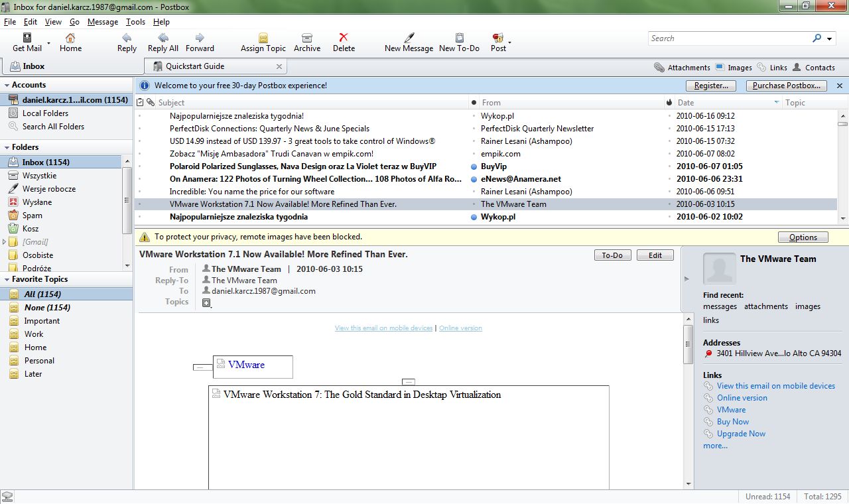Close the Quickstart Guide tab

(x=279, y=66)
